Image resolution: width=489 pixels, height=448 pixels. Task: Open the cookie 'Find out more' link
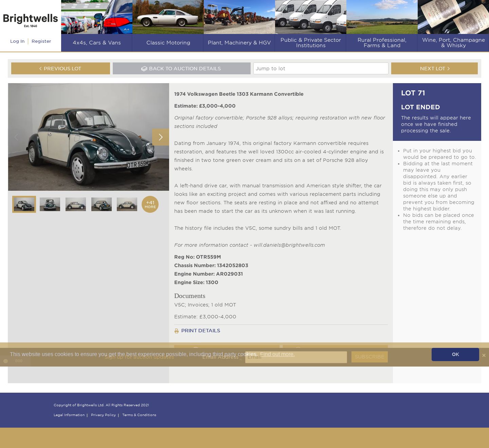click(277, 354)
